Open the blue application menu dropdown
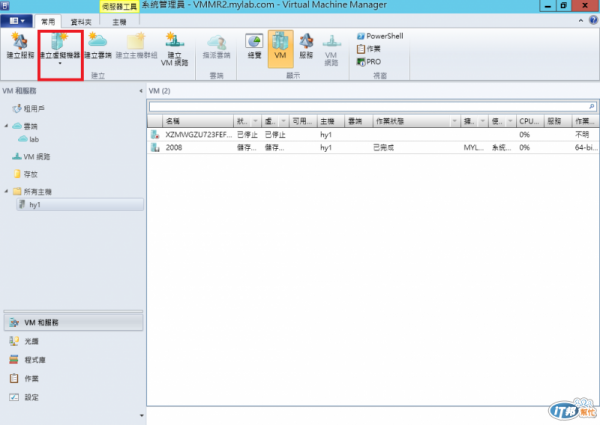The image size is (600, 425). (x=16, y=21)
